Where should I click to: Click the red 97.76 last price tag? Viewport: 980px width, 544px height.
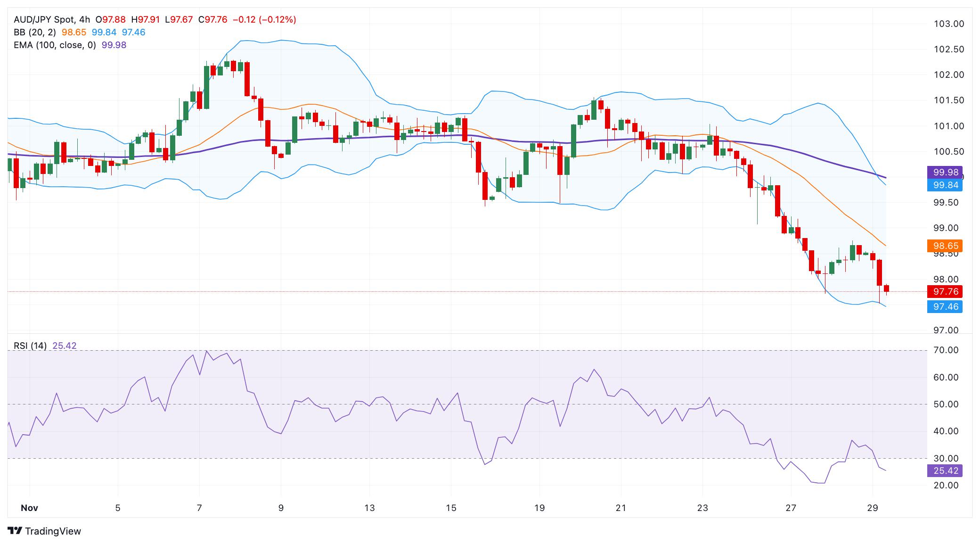946,291
